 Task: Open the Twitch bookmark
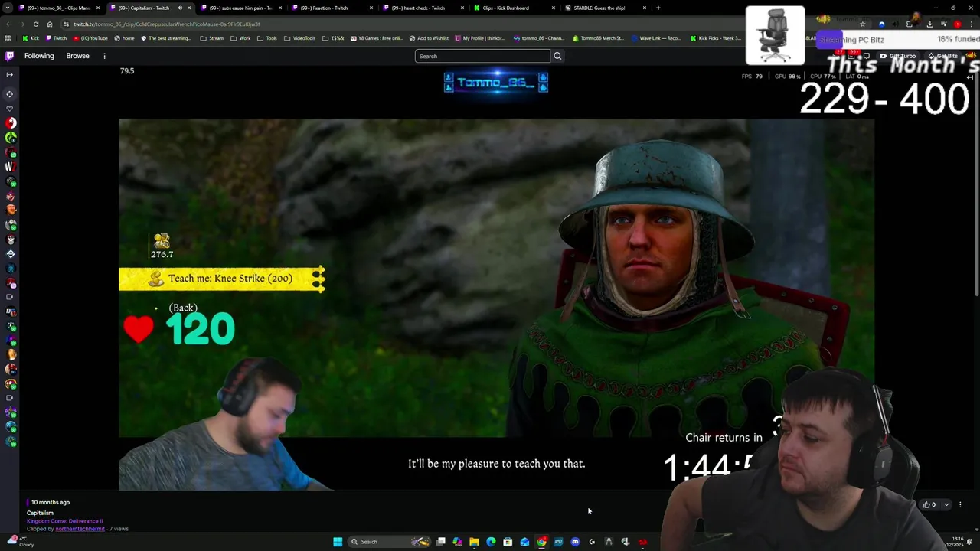click(56, 38)
